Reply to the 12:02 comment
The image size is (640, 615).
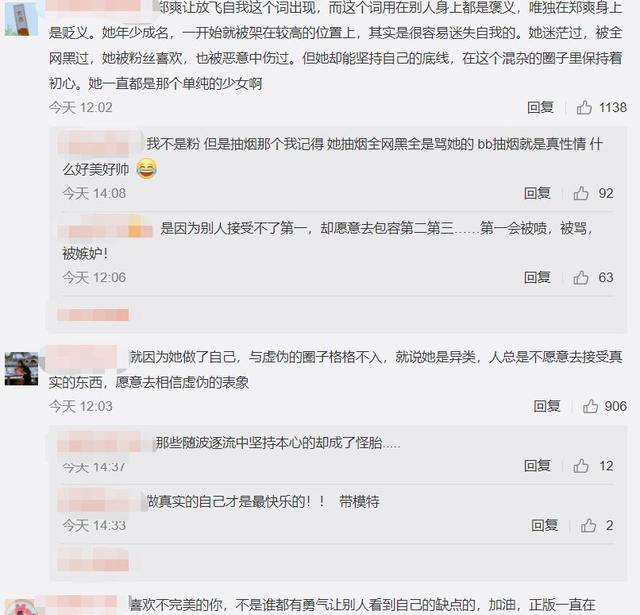[x=540, y=108]
